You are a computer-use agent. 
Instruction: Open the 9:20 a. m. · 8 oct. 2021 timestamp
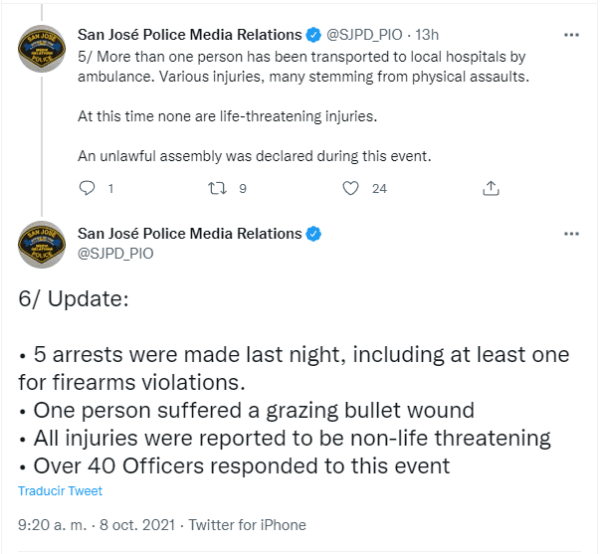pyautogui.click(x=98, y=524)
